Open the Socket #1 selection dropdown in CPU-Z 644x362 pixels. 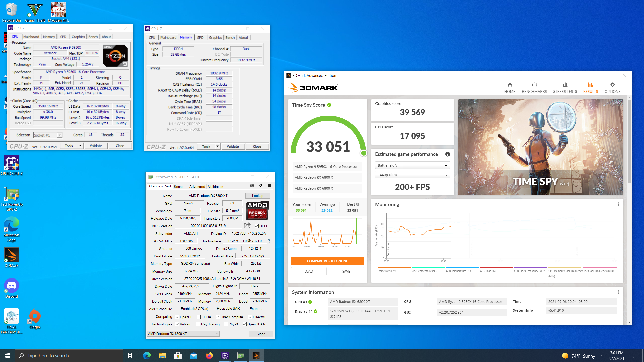coord(48,135)
